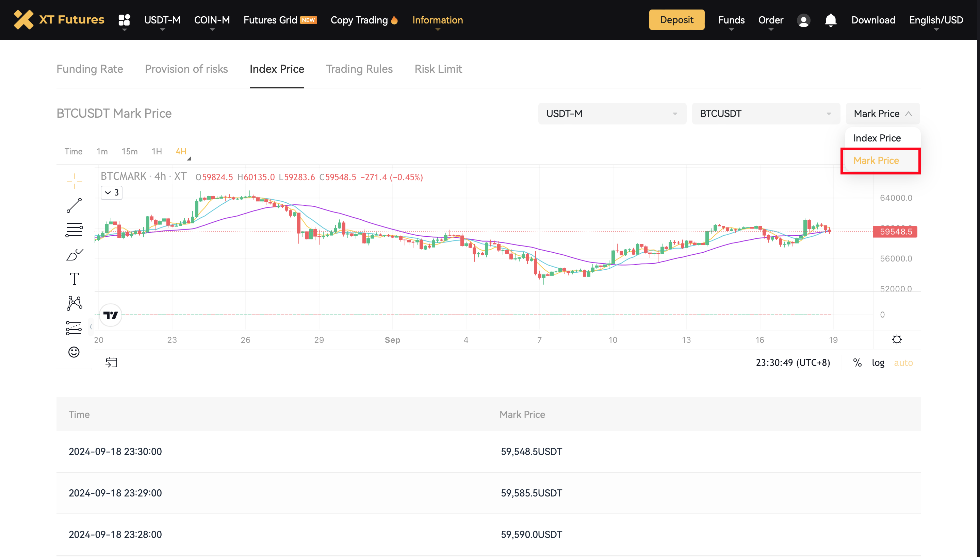Select the pattern drawing tool
Screen dimensions: 980x557
pos(74,303)
